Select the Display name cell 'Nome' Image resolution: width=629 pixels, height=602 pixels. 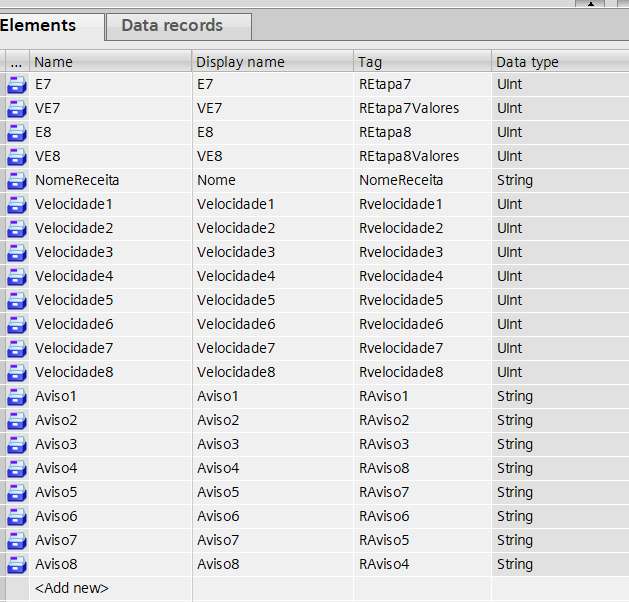pos(217,181)
